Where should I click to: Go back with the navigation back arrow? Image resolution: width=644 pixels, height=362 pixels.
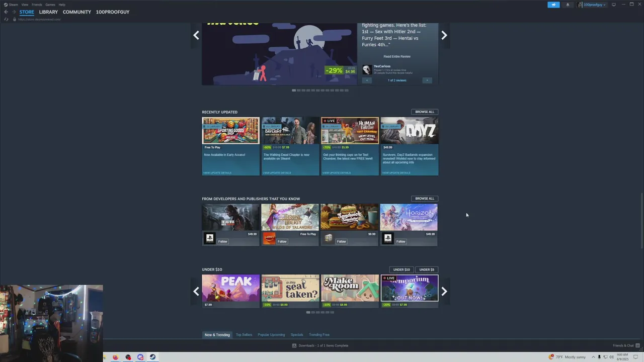point(6,12)
